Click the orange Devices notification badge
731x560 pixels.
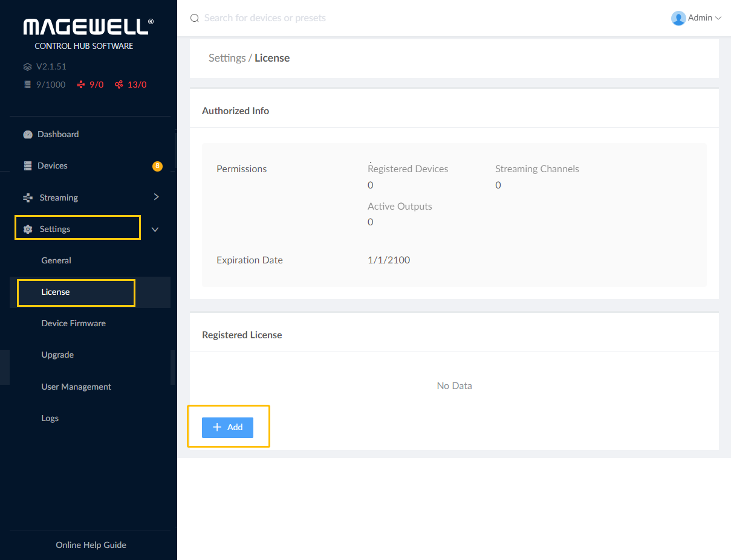[157, 166]
